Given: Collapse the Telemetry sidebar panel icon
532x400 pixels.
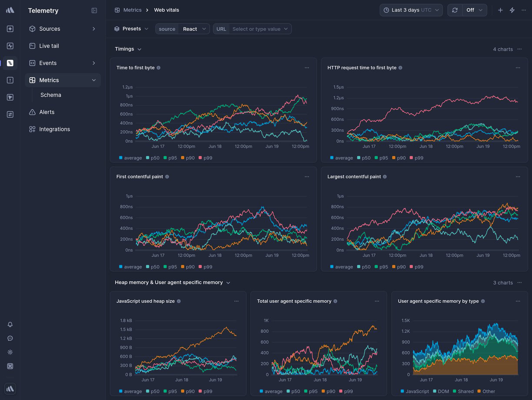Looking at the screenshot, I should [94, 10].
